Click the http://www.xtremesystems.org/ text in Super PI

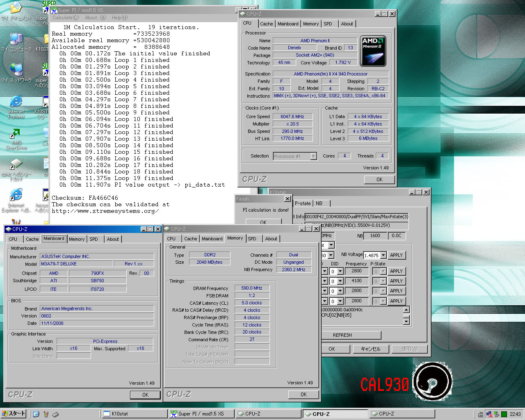(105, 211)
